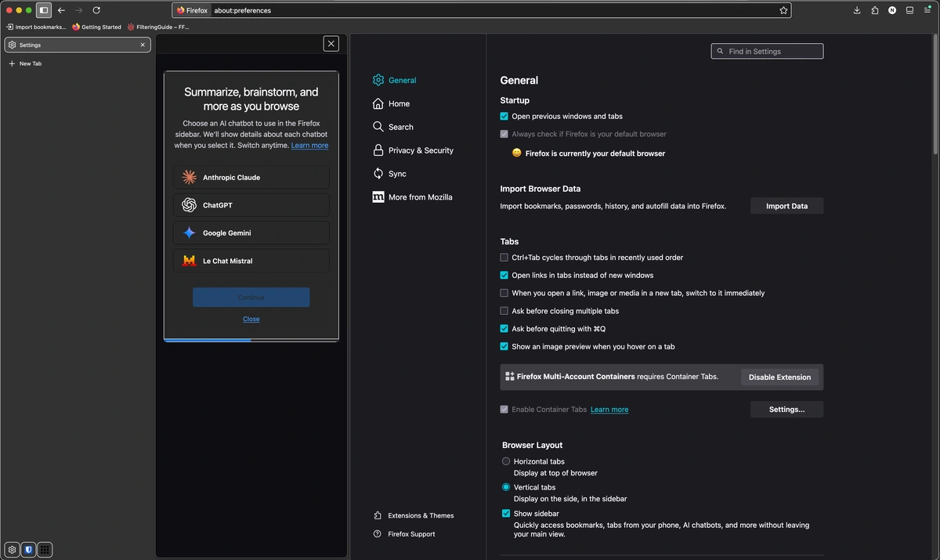Follow the Learn more link about Container Tabs

[x=609, y=409]
